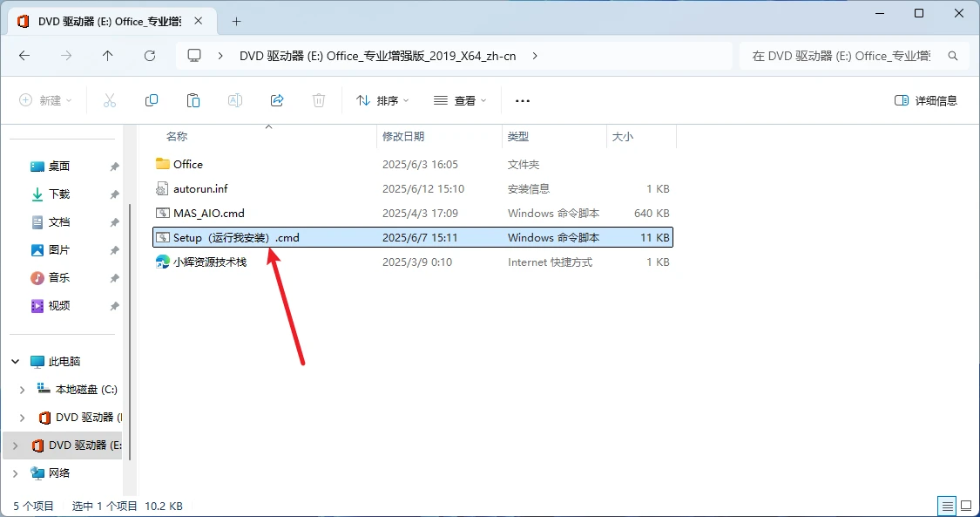Image resolution: width=980 pixels, height=517 pixels.
Task: Click the Internet 快捷方式 type cell
Action: (550, 262)
